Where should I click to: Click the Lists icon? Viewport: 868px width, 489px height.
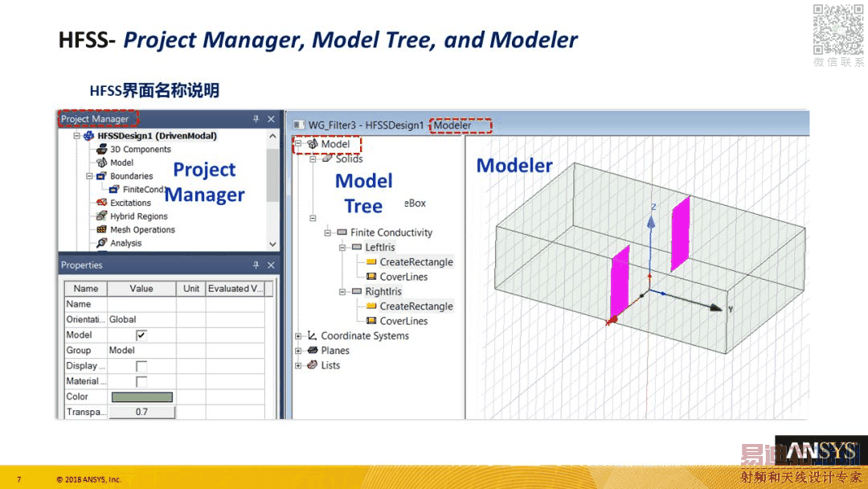coord(313,365)
